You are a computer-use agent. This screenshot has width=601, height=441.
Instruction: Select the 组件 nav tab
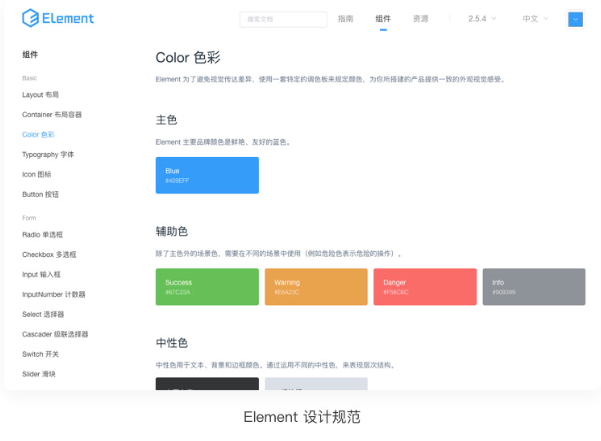(383, 19)
